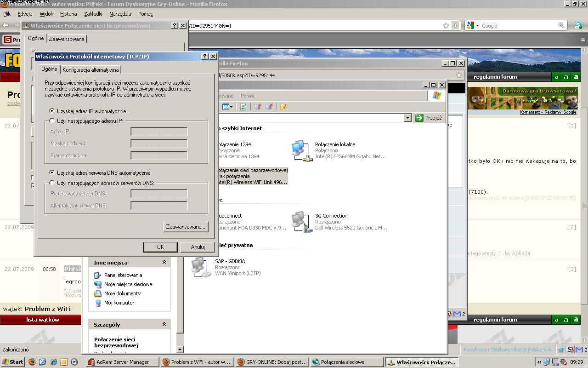Viewport: 588px width, 368px height.
Task: Click 'Komentarz - Reklamy Google' link
Action: point(548,112)
